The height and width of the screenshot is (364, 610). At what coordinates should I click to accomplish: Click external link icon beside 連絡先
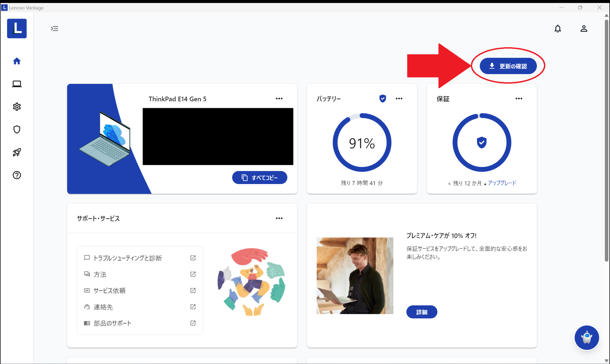[193, 307]
